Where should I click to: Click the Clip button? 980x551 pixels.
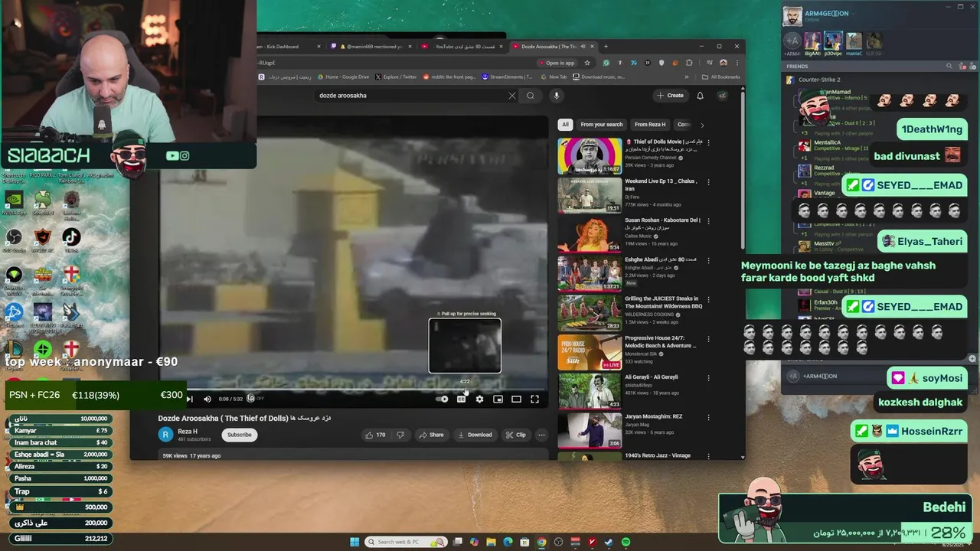[515, 435]
